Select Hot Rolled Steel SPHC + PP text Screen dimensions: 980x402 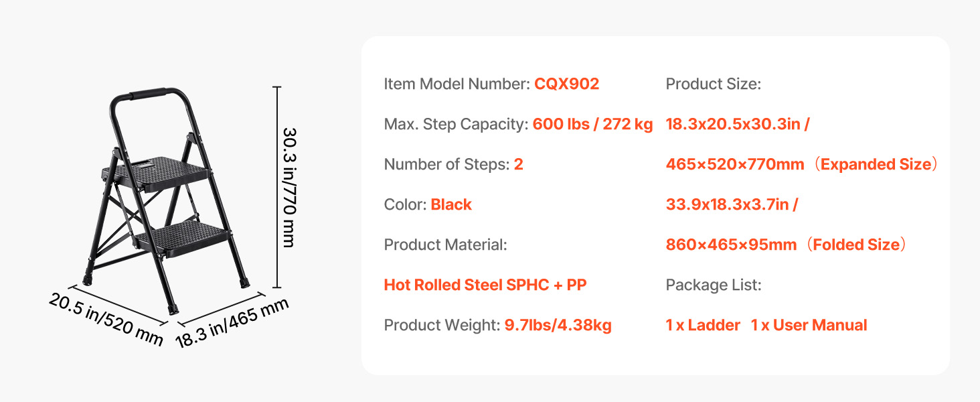pyautogui.click(x=485, y=285)
